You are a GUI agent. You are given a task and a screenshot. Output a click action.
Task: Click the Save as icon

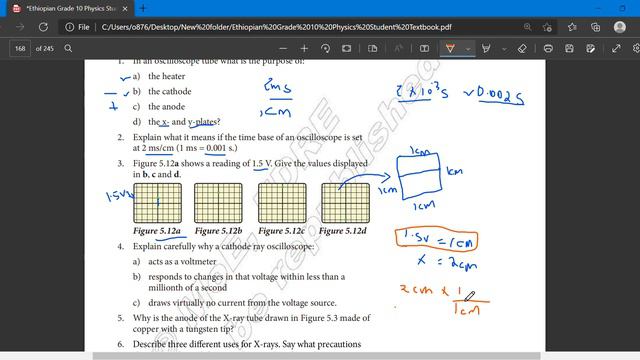[591, 49]
